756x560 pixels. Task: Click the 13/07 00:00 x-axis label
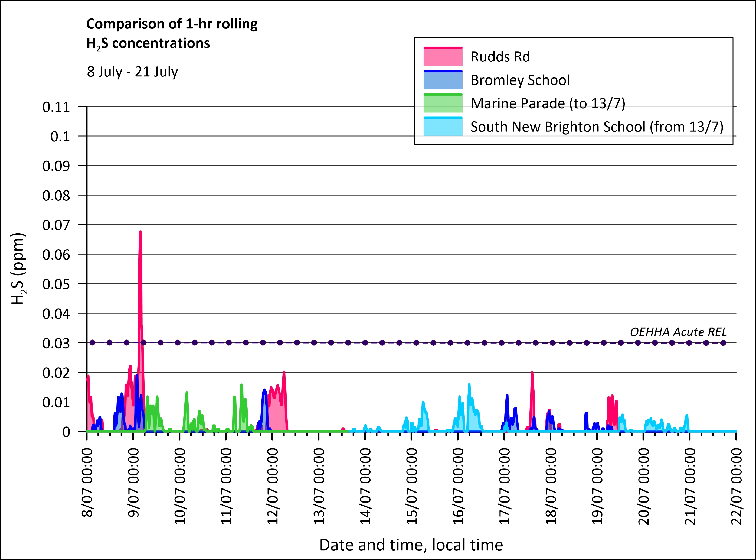[319, 486]
